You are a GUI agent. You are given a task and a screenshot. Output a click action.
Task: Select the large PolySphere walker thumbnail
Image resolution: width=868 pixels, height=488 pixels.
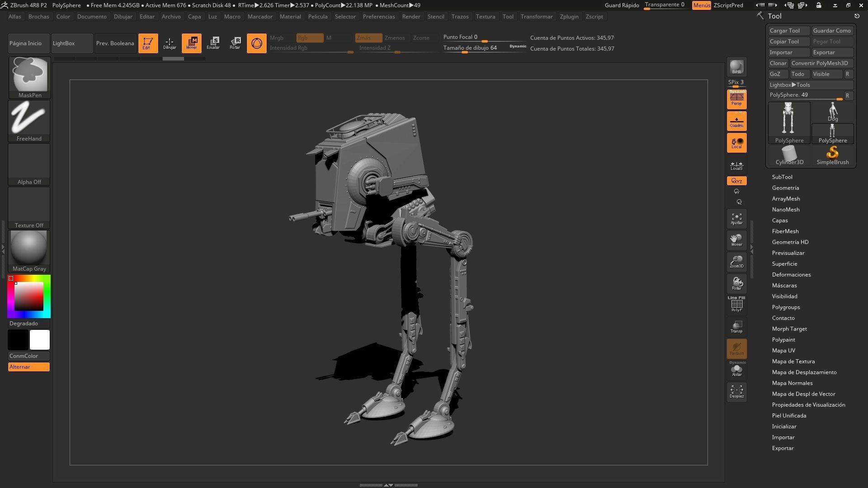[x=789, y=123]
